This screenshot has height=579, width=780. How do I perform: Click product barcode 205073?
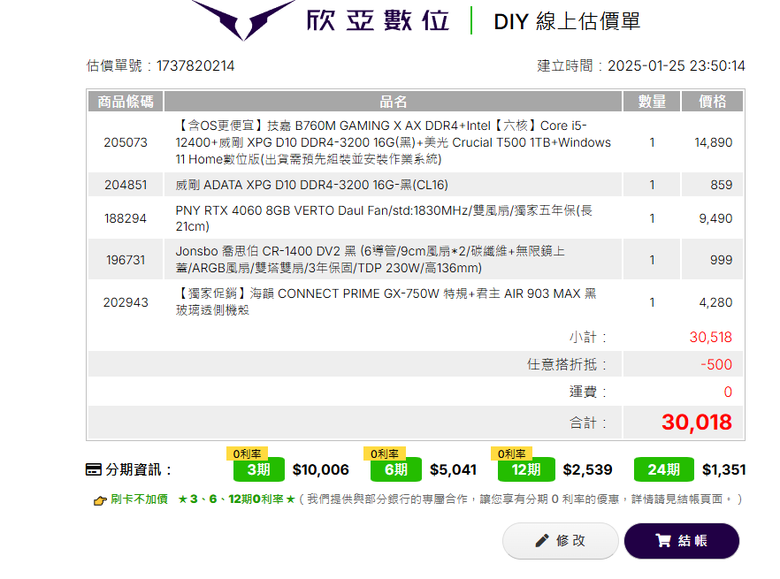(x=125, y=143)
